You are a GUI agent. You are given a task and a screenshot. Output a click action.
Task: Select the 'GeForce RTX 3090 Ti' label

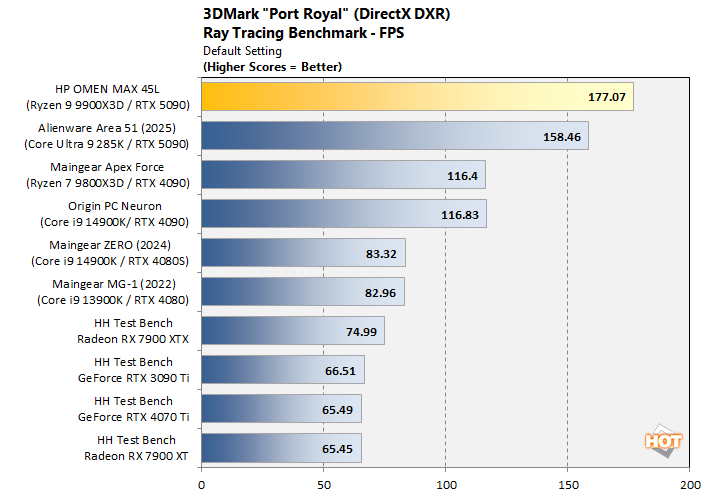pos(134,378)
